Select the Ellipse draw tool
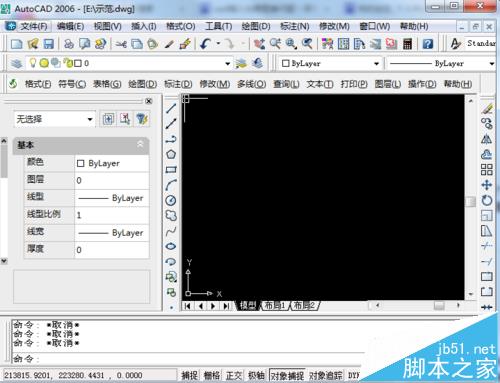This screenshot has width=500, height=383. pyautogui.click(x=171, y=246)
